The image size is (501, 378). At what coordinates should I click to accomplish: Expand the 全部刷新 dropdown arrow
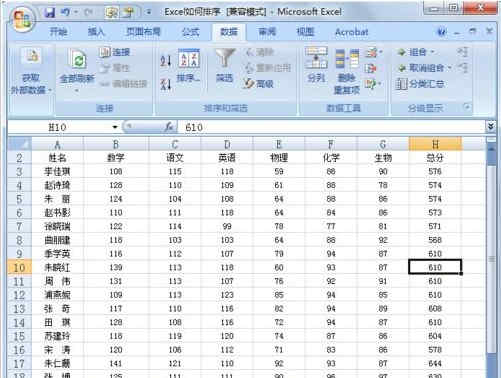click(x=77, y=90)
